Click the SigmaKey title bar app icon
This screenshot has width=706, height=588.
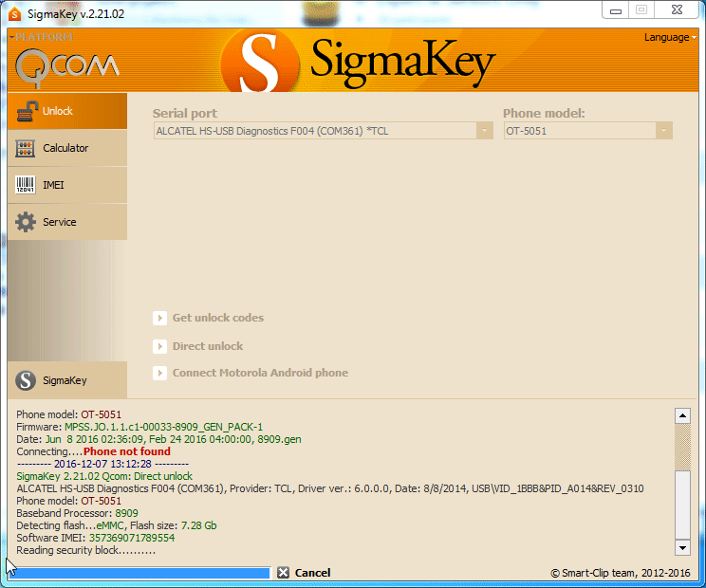pos(15,14)
